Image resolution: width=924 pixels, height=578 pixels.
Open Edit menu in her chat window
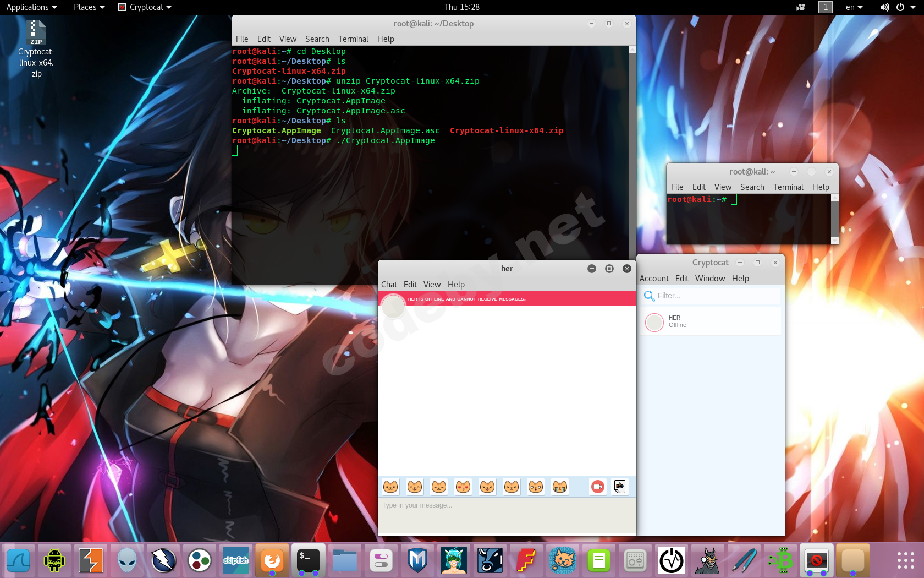[x=410, y=285]
